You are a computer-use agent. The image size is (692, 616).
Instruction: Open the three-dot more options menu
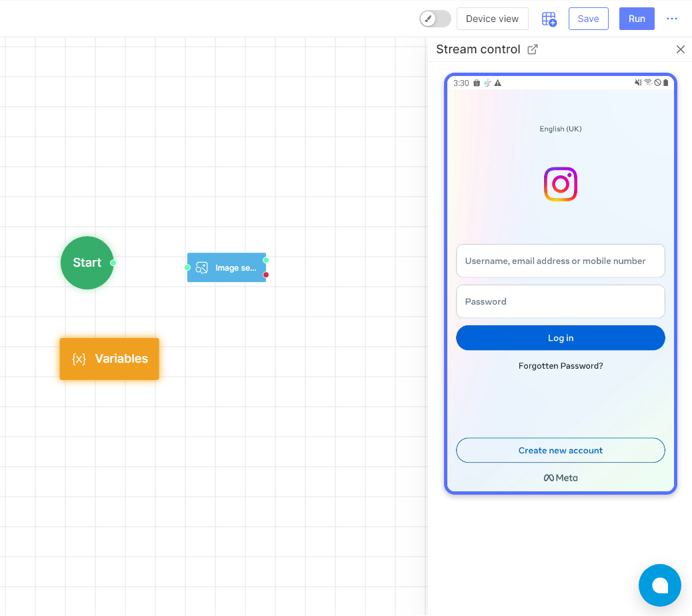click(672, 19)
